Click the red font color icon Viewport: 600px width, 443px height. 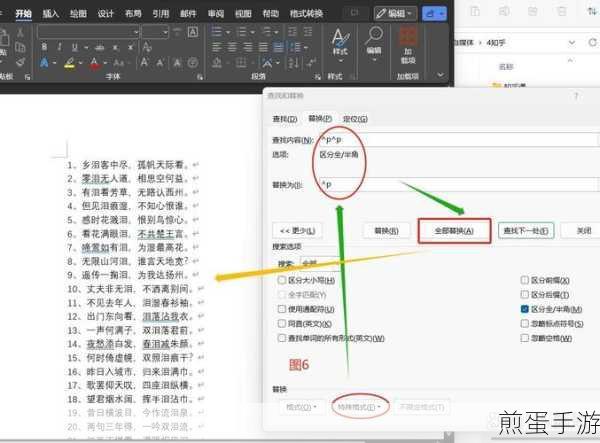(94, 62)
